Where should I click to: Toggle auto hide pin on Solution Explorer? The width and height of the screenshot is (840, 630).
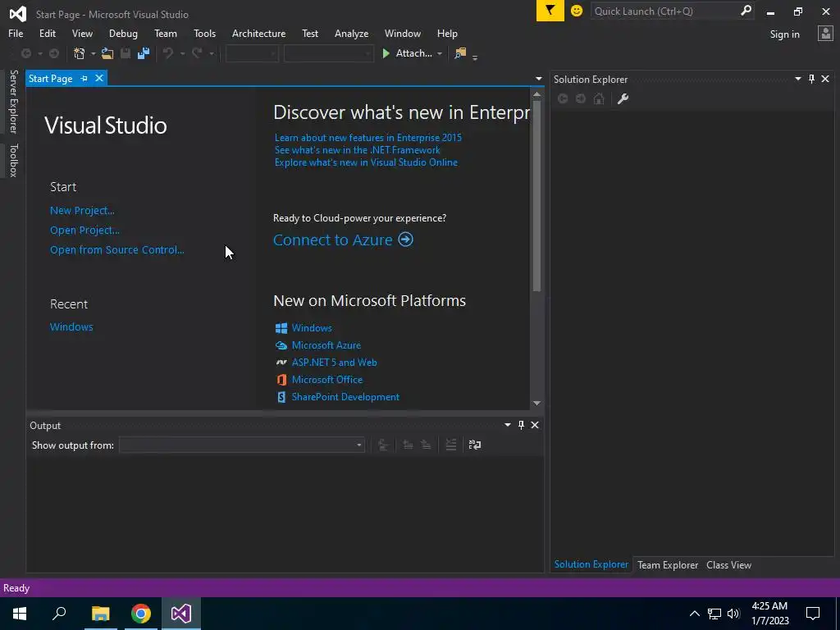click(811, 79)
